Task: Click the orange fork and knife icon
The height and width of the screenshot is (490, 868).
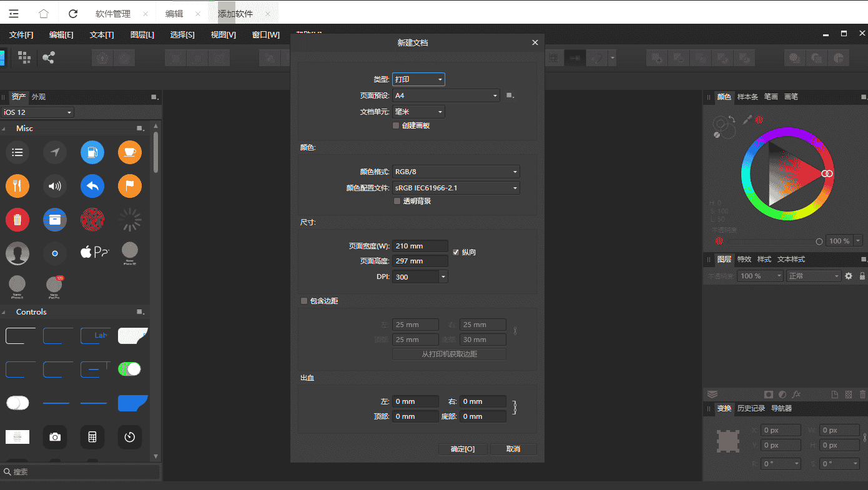Action: [17, 185]
